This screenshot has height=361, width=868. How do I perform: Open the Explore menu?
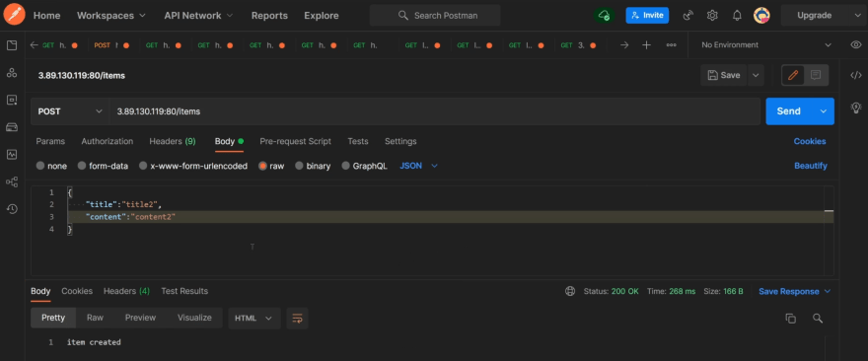pyautogui.click(x=322, y=16)
